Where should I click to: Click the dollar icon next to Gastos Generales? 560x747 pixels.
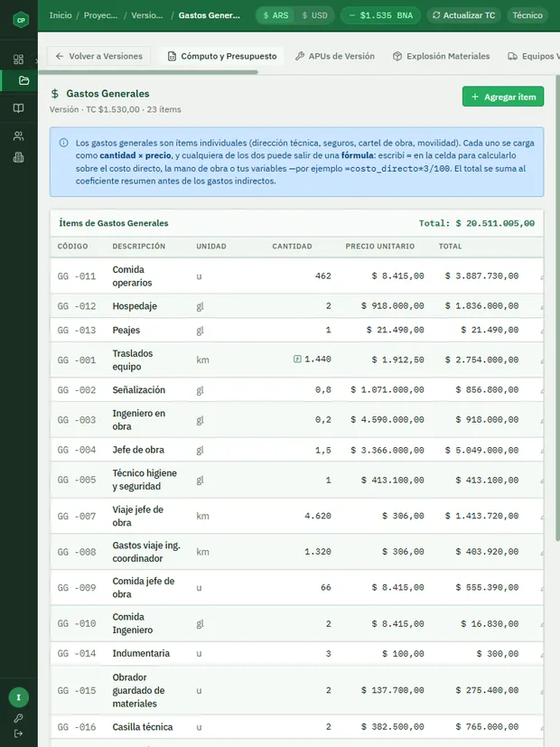coord(55,93)
